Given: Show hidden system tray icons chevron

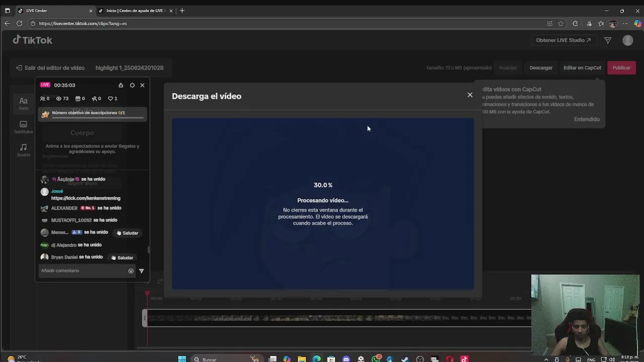Looking at the screenshot, I should point(546,359).
